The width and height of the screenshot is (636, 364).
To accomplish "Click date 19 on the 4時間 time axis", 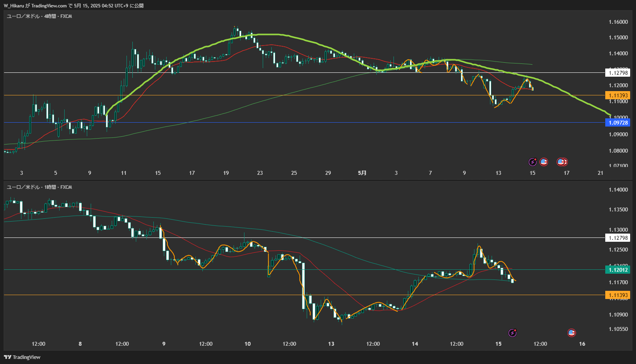I will click(226, 173).
